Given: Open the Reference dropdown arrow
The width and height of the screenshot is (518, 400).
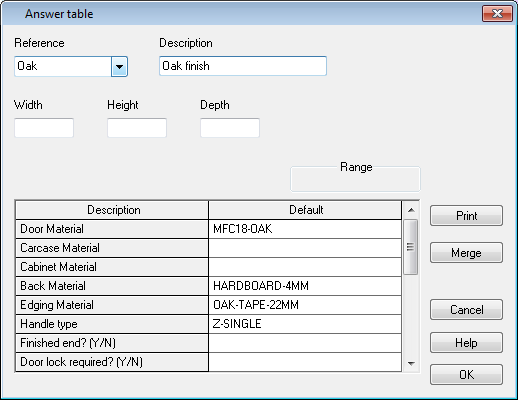Looking at the screenshot, I should point(119,67).
